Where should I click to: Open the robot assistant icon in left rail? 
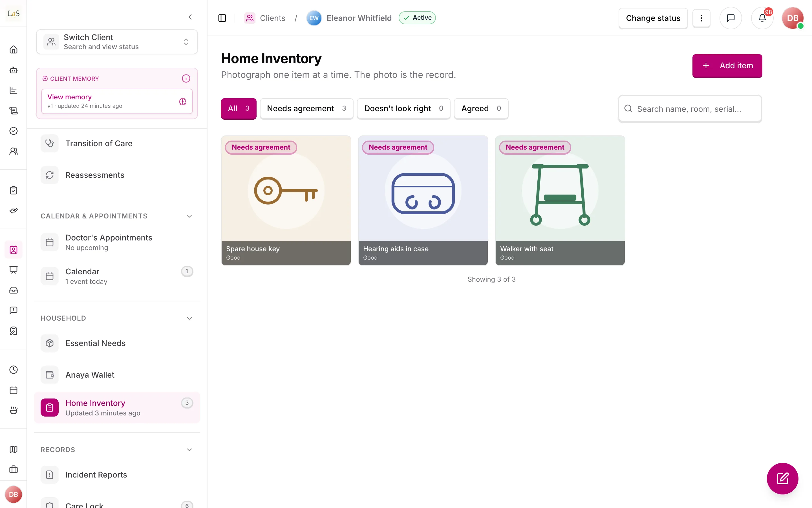pyautogui.click(x=14, y=70)
